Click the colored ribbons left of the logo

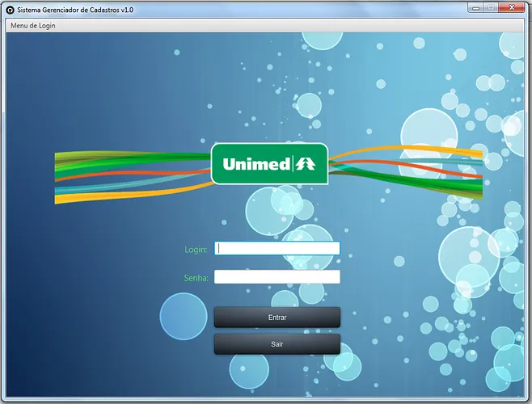[129, 175]
